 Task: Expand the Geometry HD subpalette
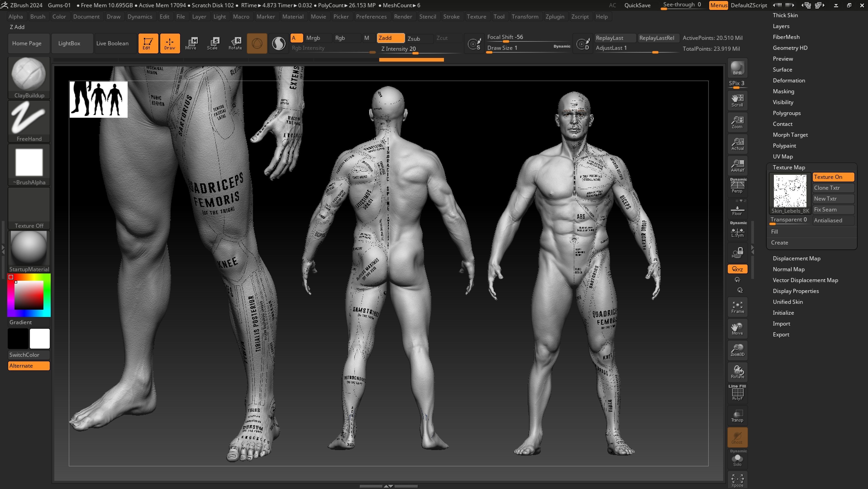tap(790, 48)
